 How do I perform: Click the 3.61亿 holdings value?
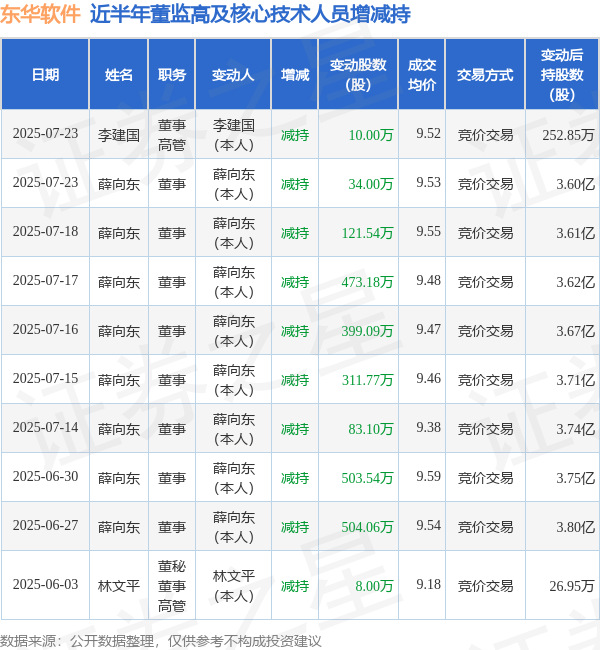click(576, 233)
